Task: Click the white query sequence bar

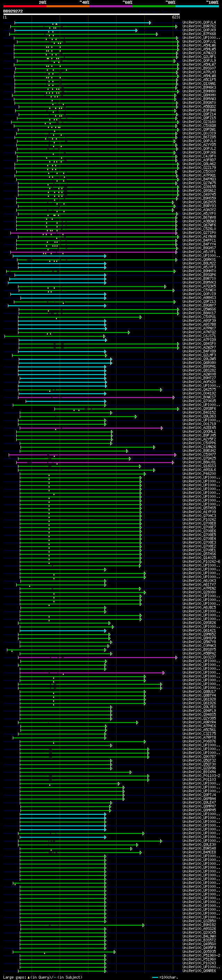Action: tap(92, 15)
